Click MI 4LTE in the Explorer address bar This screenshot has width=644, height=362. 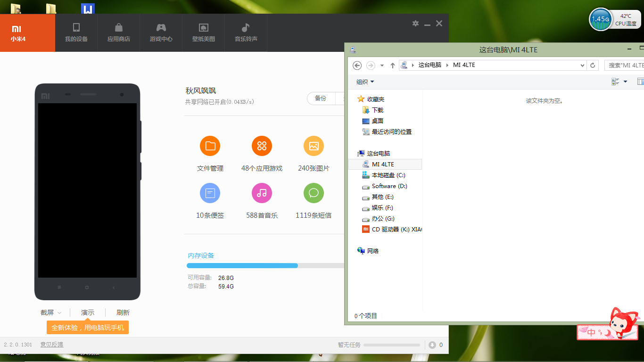[x=464, y=65]
